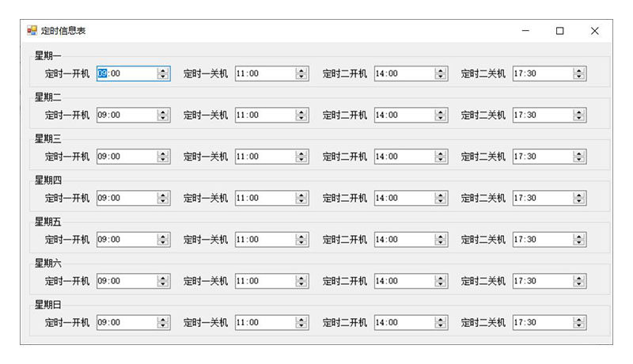633x364 pixels.
Task: Click 定时一关机 label in 星期六 row
Action: pyautogui.click(x=206, y=281)
